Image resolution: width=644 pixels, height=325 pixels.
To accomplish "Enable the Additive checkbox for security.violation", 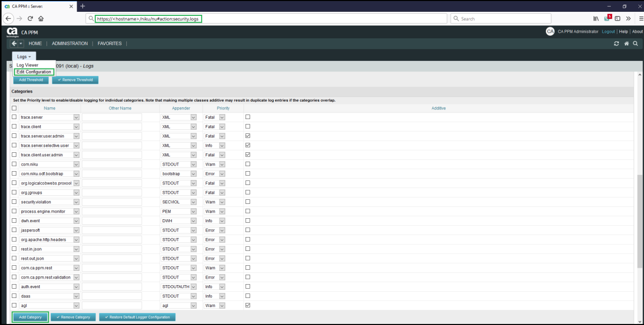I will click(x=248, y=202).
